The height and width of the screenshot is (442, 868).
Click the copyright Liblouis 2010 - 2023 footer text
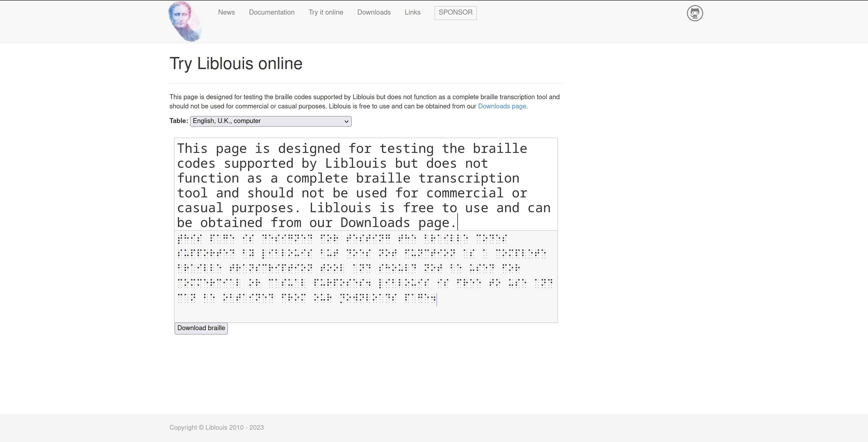tap(216, 428)
